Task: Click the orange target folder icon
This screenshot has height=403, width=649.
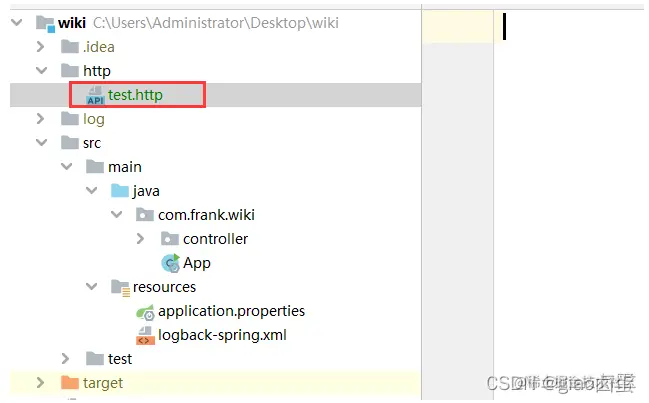Action: [70, 382]
